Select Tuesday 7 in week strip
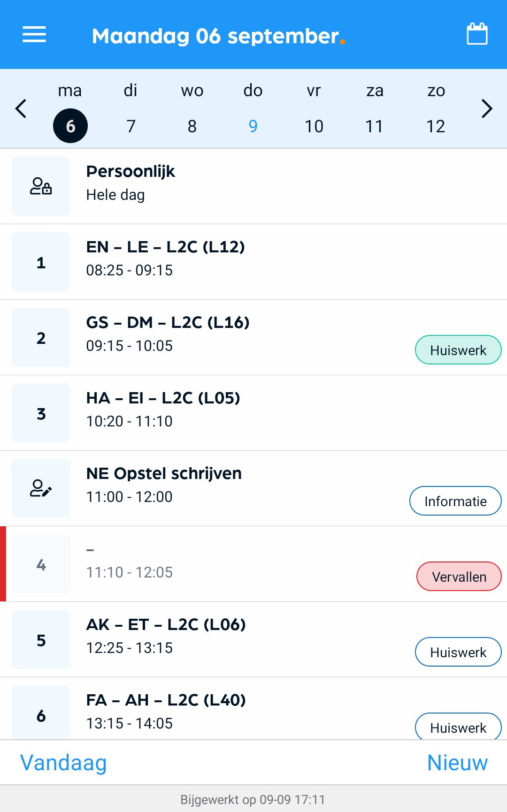Image resolution: width=507 pixels, height=812 pixels. [131, 126]
